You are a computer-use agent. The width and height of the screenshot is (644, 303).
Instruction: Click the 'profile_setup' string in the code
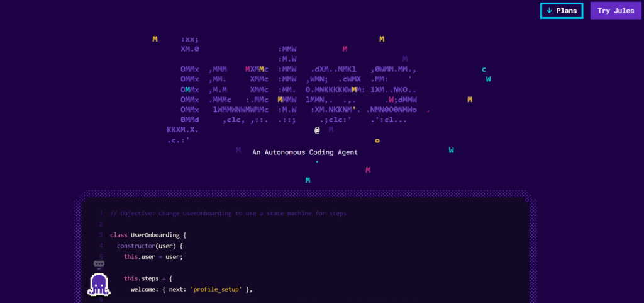pyautogui.click(x=218, y=289)
